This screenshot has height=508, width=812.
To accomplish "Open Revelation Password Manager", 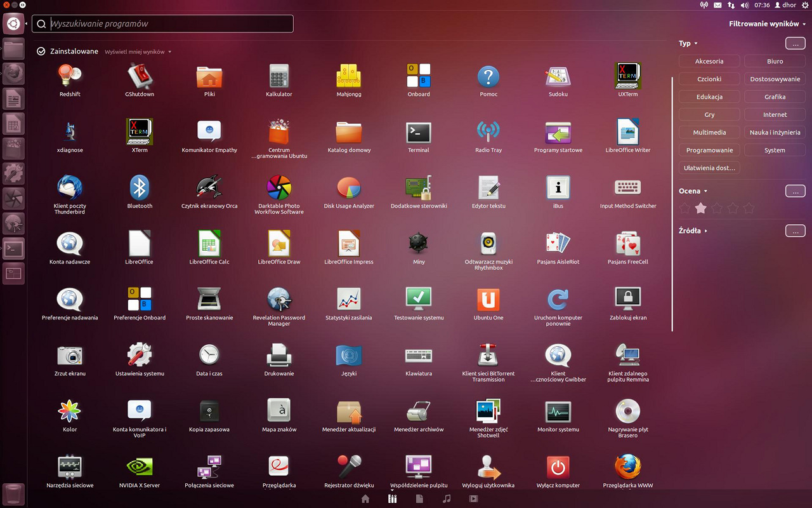I will point(279,307).
